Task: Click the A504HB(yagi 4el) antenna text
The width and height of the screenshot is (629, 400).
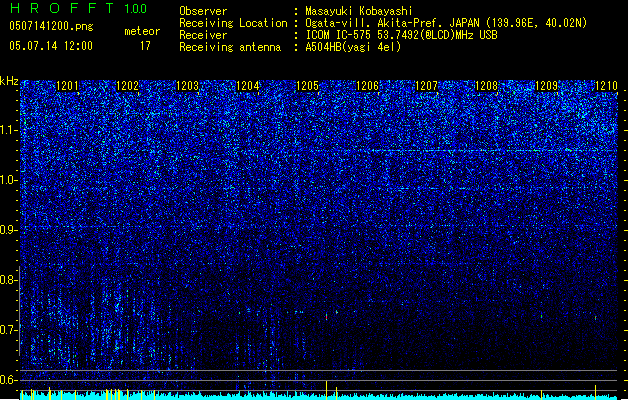Action: pyautogui.click(x=353, y=47)
